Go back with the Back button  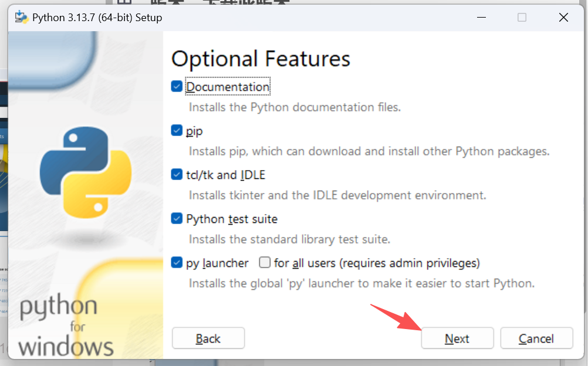208,338
